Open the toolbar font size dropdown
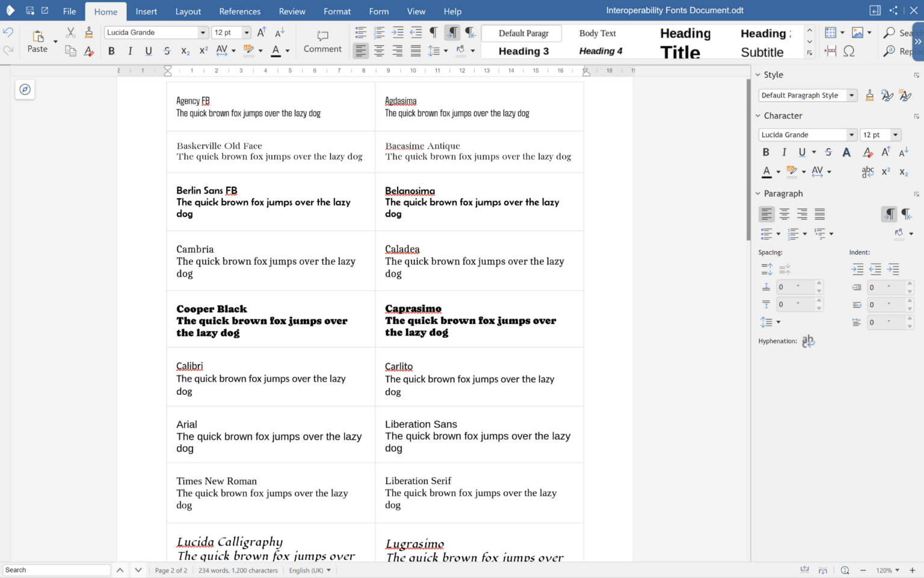 click(x=246, y=33)
